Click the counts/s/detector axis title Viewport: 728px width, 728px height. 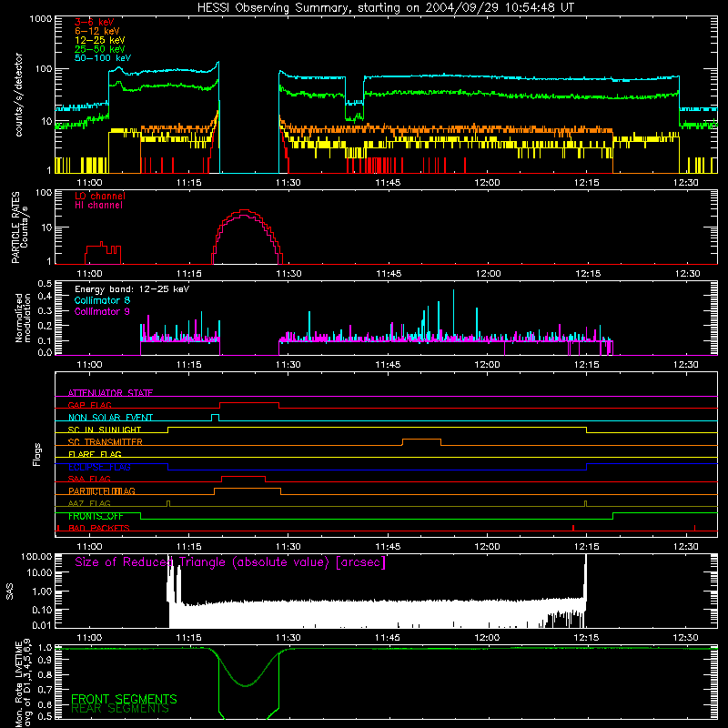pos(18,95)
